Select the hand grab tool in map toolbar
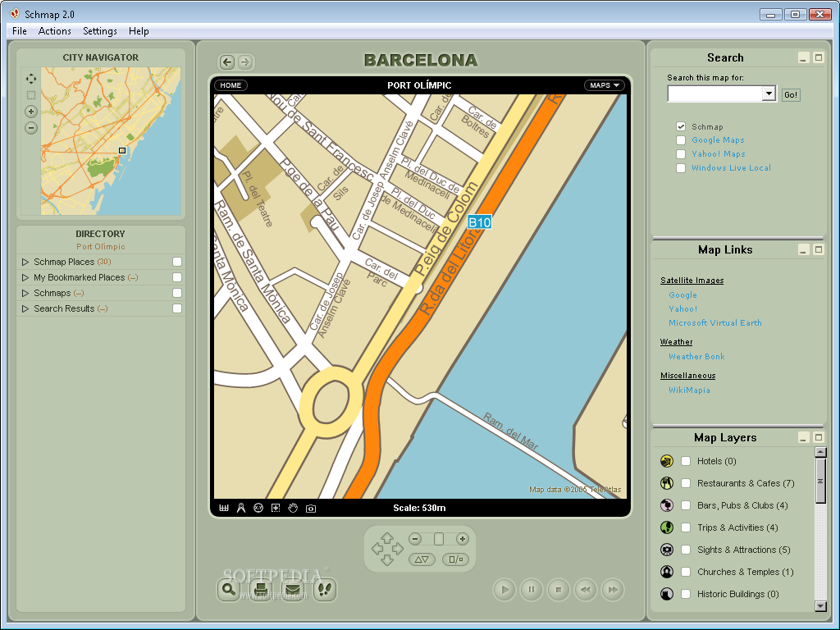The image size is (840, 630). point(293,508)
